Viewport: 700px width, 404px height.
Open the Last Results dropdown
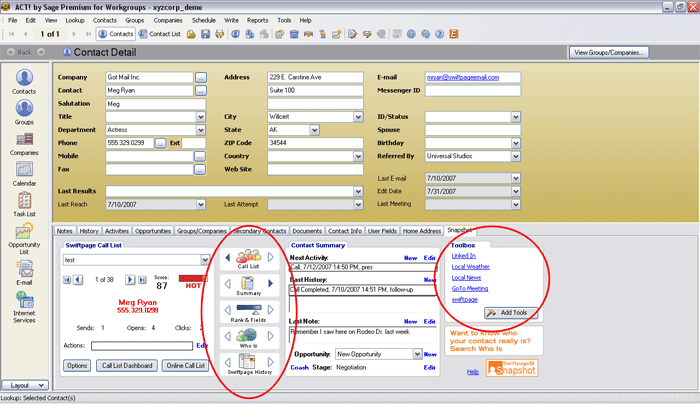click(x=358, y=191)
